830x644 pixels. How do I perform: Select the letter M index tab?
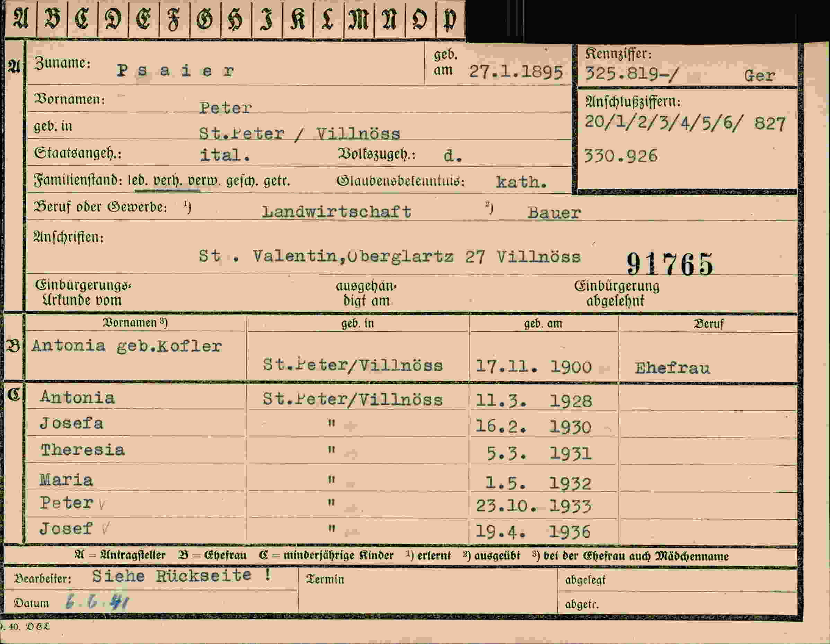coord(359,19)
